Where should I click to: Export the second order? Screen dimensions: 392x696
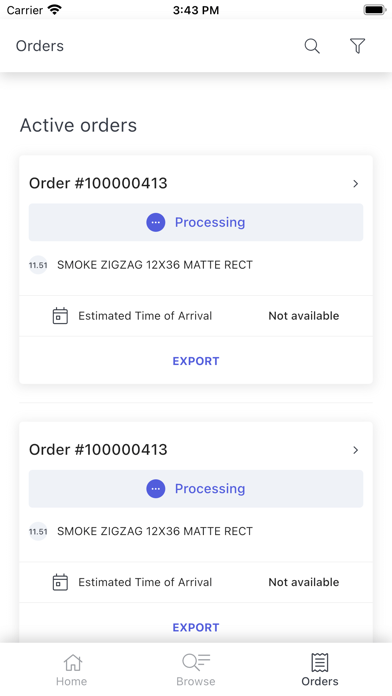(196, 627)
